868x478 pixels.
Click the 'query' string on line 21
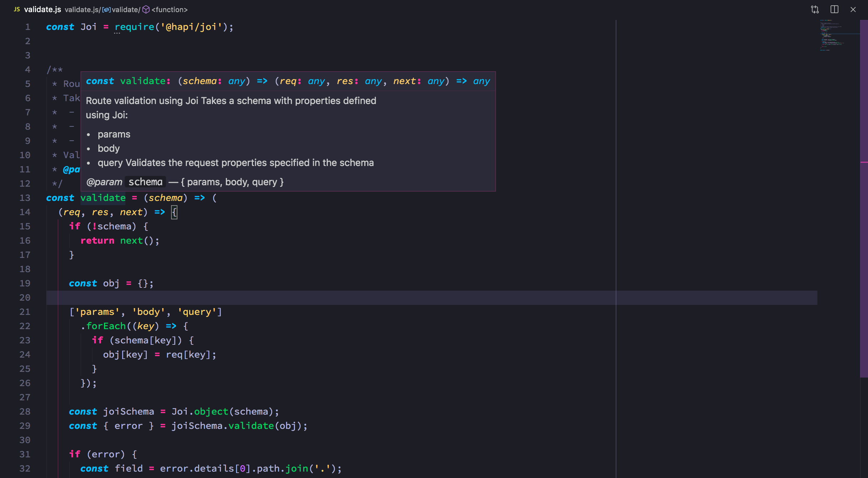pyautogui.click(x=197, y=312)
